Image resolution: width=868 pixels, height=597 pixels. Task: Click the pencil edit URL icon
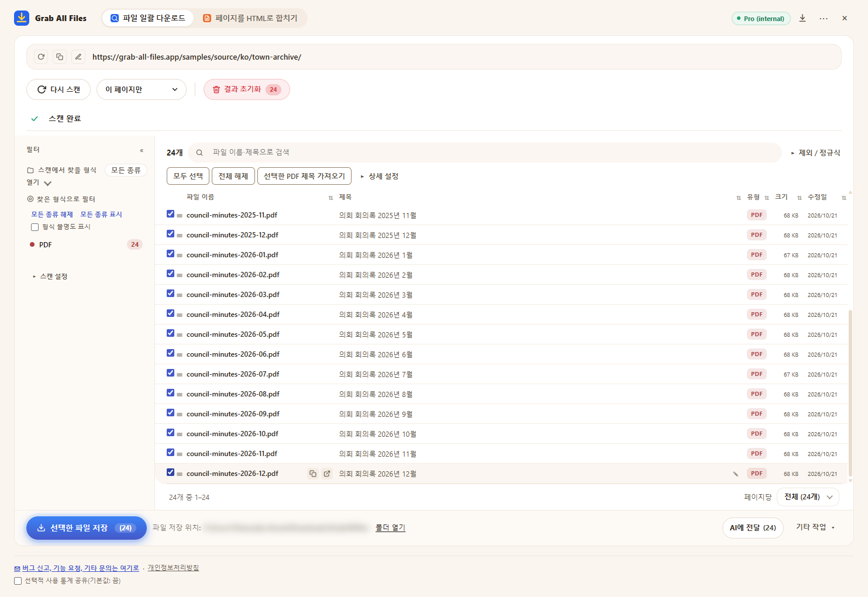click(78, 57)
